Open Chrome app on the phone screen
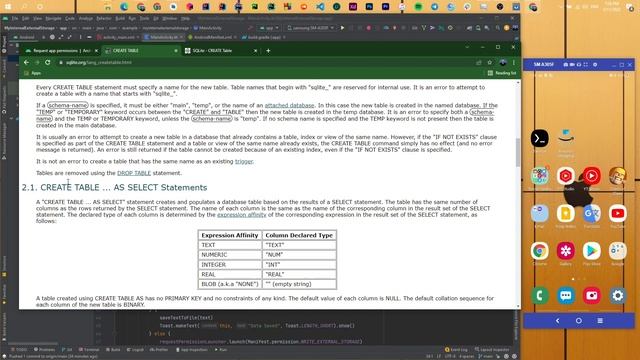 (x=540, y=251)
